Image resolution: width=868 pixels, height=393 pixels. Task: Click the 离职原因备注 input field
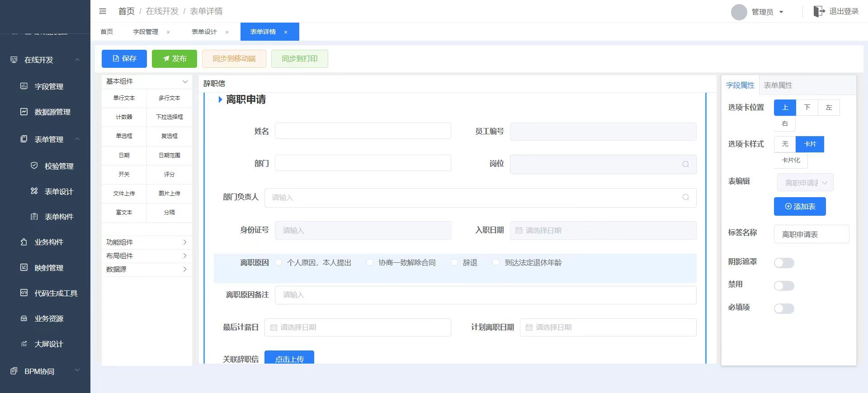[x=486, y=295]
